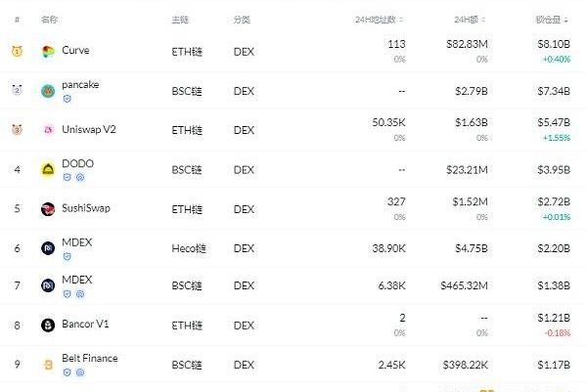The width and height of the screenshot is (587, 392).
Task: Open the SushiSwap name link
Action: (86, 208)
